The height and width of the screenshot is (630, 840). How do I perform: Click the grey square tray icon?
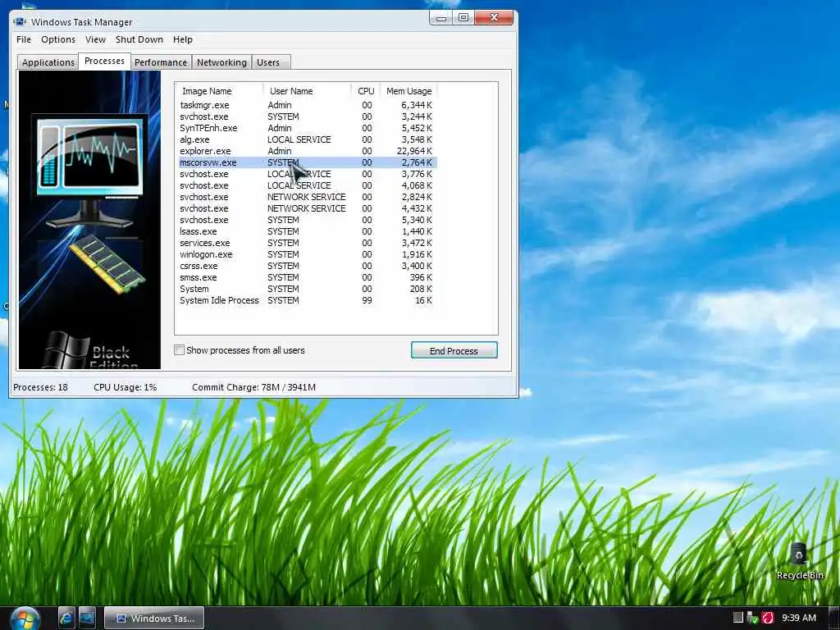coord(737,618)
